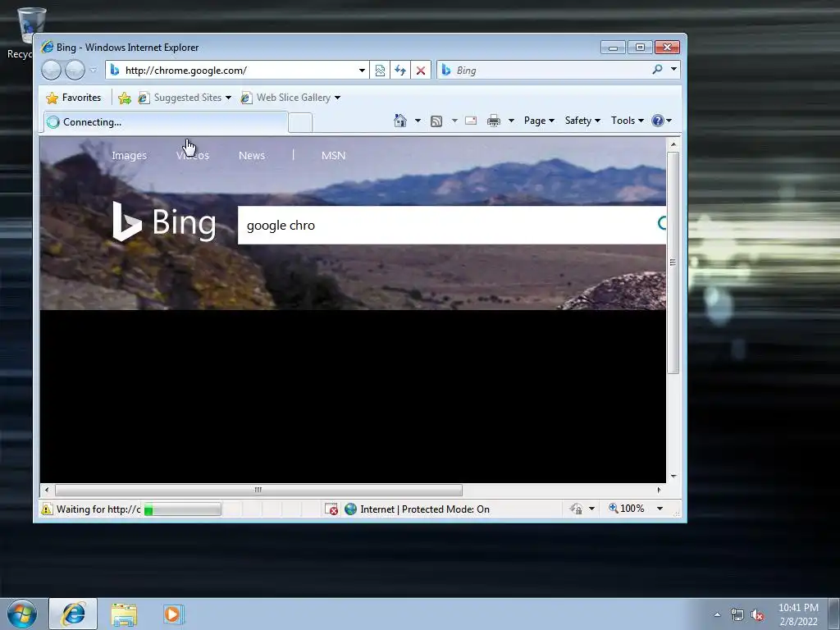Click the Forward navigation button
840x630 pixels.
pos(75,71)
